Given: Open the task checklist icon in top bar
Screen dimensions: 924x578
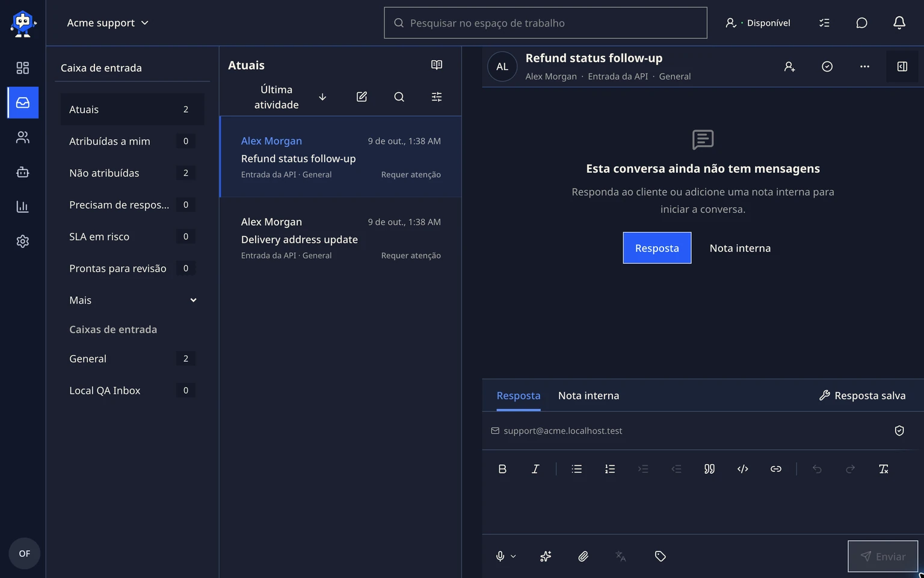Looking at the screenshot, I should [824, 23].
